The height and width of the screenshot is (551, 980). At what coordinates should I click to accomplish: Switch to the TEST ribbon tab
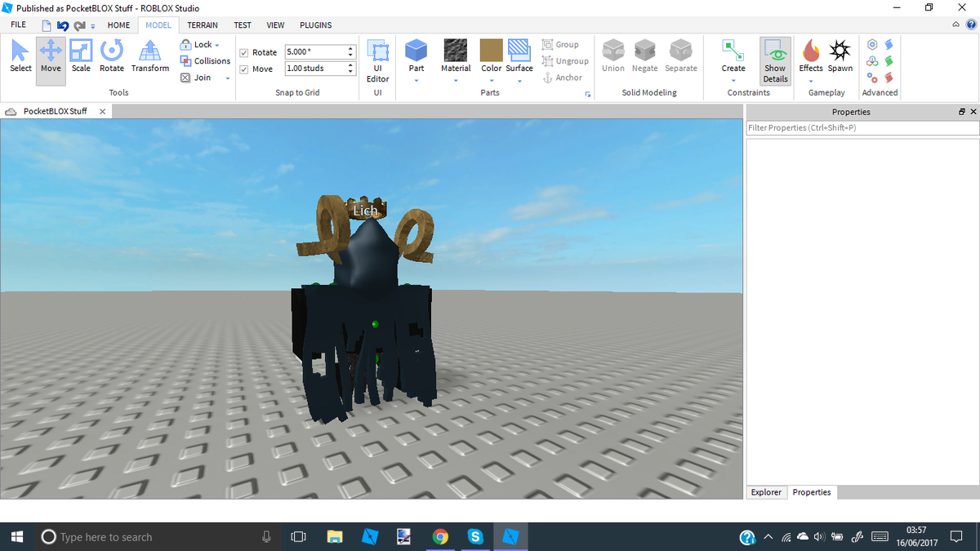click(x=243, y=25)
